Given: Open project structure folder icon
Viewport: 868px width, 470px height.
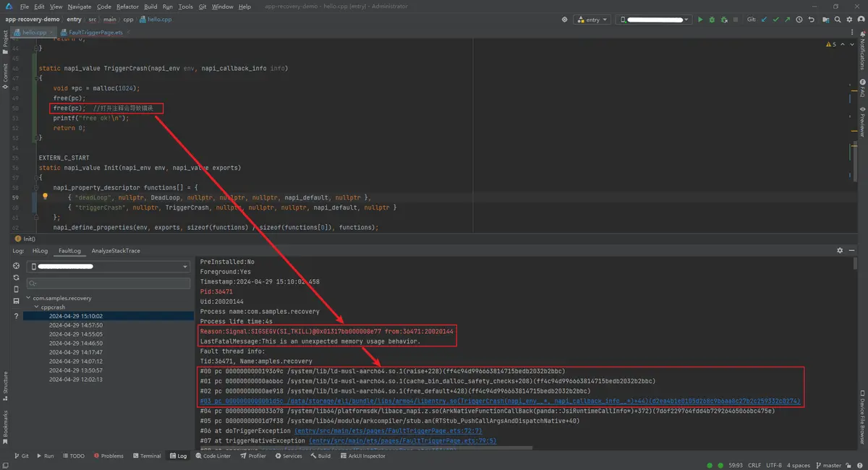Looking at the screenshot, I should click(x=826, y=20).
